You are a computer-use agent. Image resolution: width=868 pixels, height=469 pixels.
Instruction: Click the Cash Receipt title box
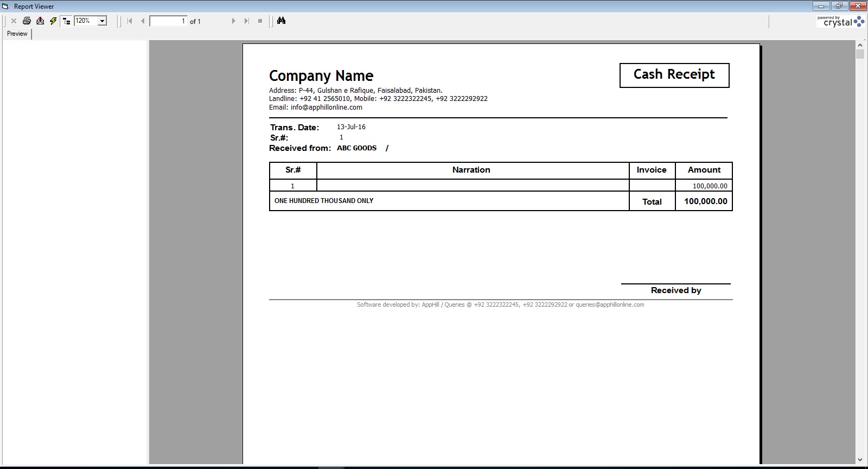674,75
